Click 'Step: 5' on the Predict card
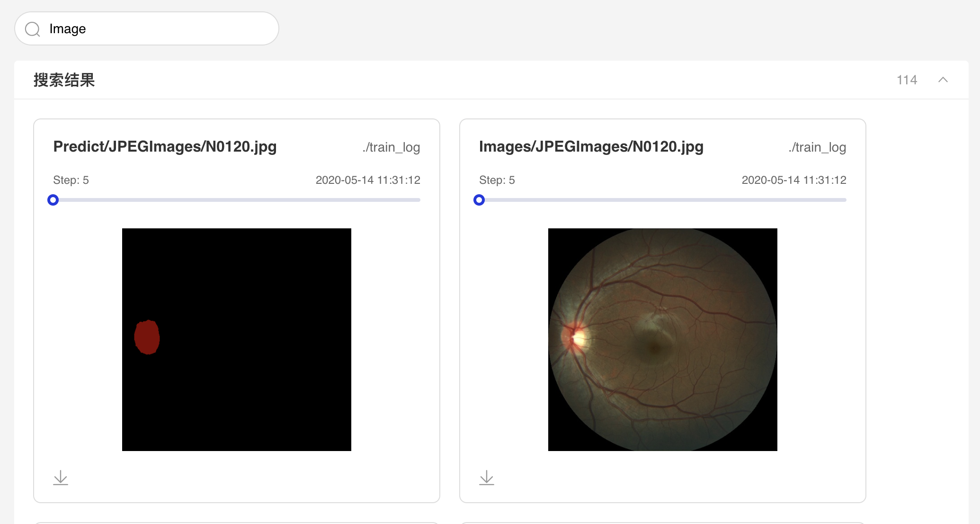Screen dimensions: 980x524 pos(71,180)
